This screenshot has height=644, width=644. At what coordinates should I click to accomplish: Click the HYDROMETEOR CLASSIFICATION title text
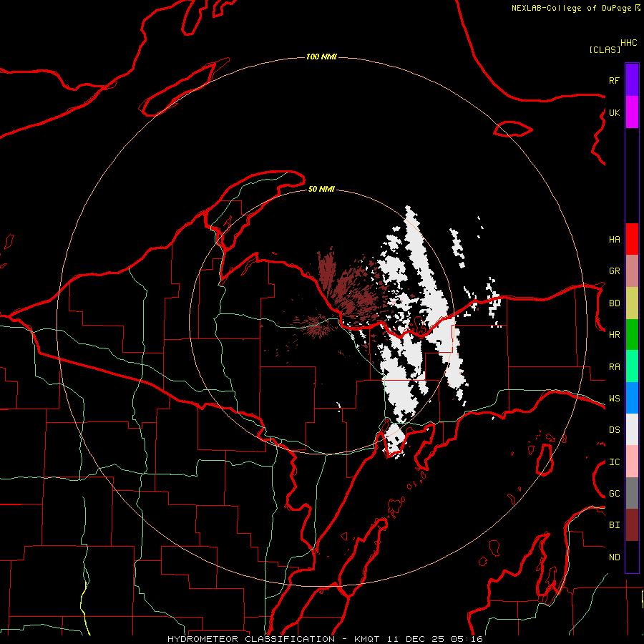(x=251, y=639)
